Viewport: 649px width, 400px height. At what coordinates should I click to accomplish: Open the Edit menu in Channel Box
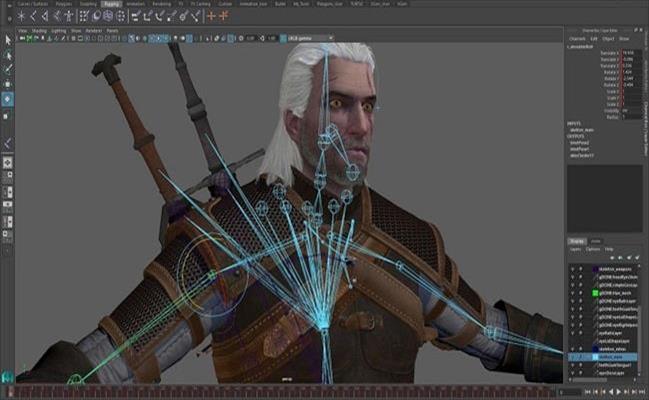[x=594, y=39]
